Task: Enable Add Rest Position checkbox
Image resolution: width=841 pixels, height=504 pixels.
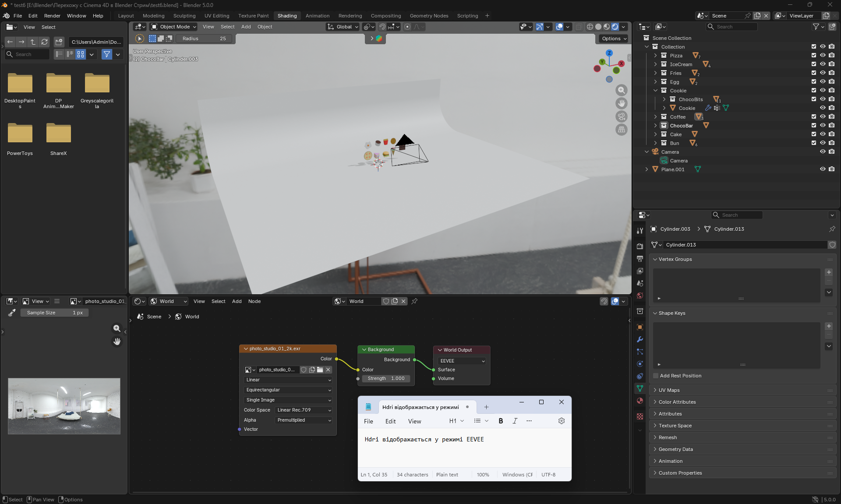Action: pos(656,376)
